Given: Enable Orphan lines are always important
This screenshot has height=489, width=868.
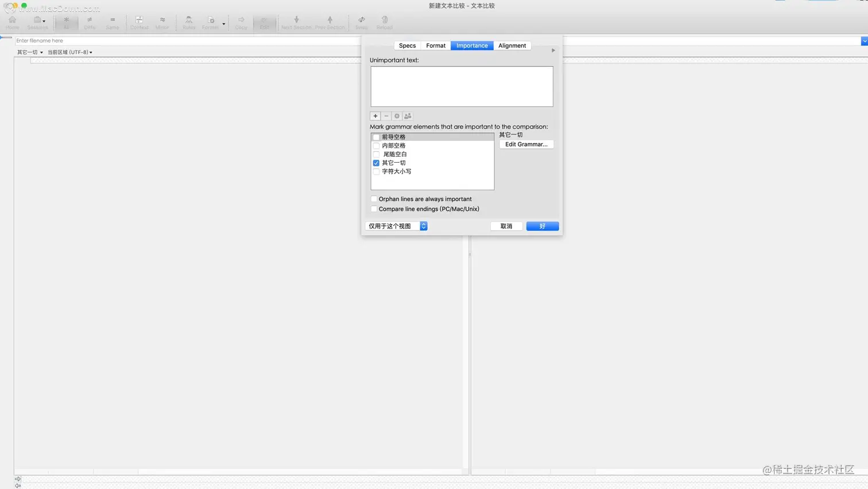Looking at the screenshot, I should click(x=374, y=199).
